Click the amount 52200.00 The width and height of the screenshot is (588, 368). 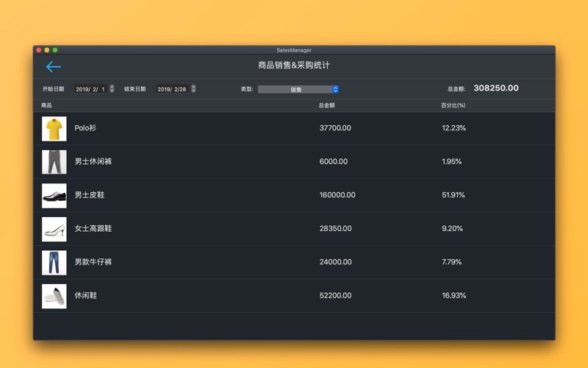pyautogui.click(x=335, y=296)
